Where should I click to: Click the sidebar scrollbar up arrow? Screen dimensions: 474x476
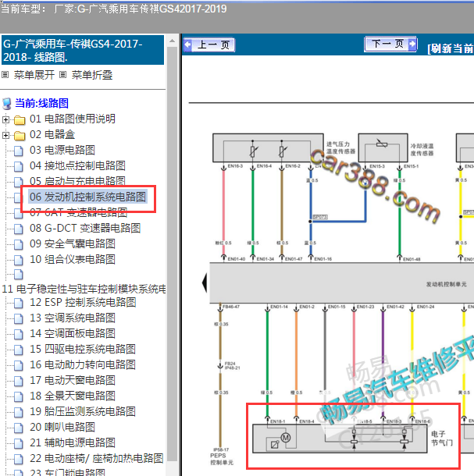point(172,41)
